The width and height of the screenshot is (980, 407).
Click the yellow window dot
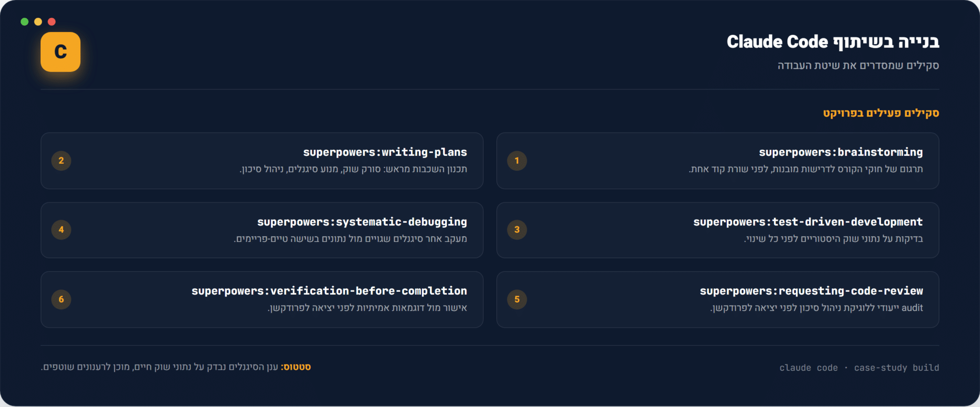tap(38, 22)
